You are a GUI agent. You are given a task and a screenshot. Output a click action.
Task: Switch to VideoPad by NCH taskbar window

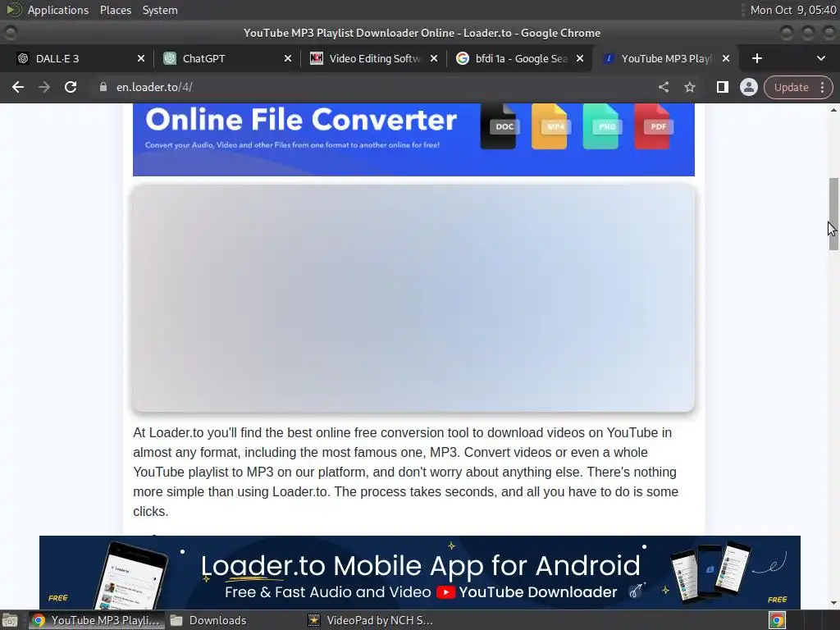coord(371,620)
